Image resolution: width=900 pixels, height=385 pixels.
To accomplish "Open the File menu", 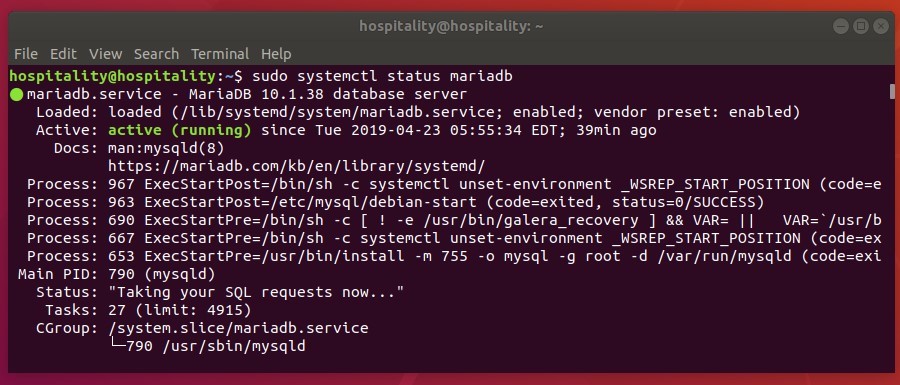I will 26,54.
